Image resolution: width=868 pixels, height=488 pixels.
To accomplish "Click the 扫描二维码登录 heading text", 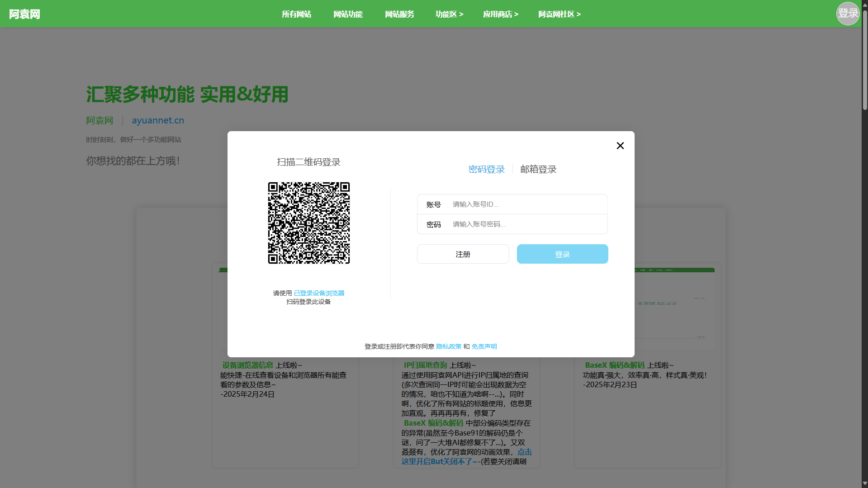I will pos(308,162).
